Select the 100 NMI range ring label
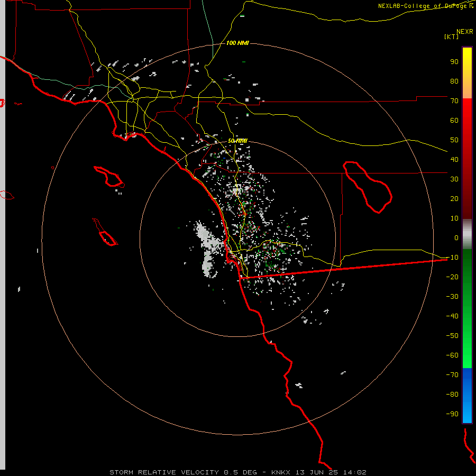 237,43
